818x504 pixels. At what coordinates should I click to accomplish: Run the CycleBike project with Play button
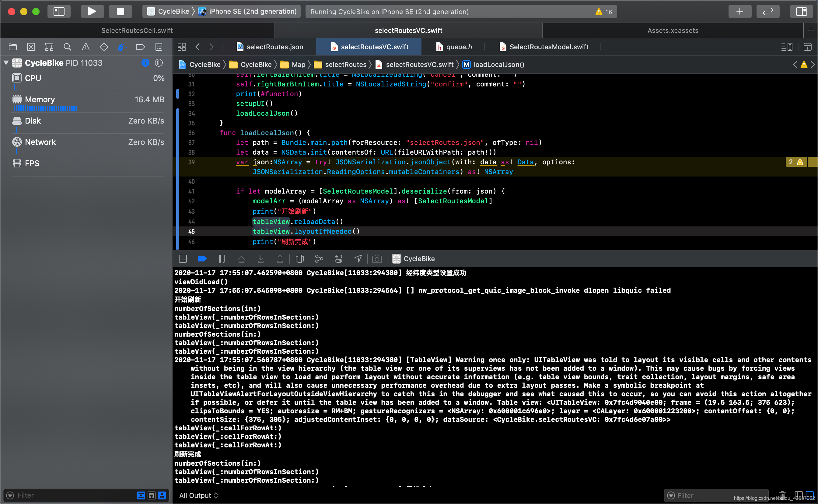click(x=92, y=11)
